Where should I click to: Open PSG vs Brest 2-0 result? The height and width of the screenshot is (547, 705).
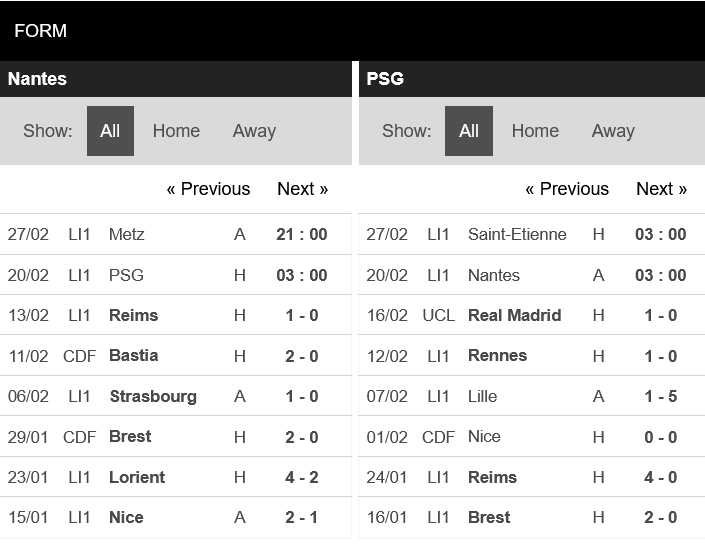coord(532,517)
